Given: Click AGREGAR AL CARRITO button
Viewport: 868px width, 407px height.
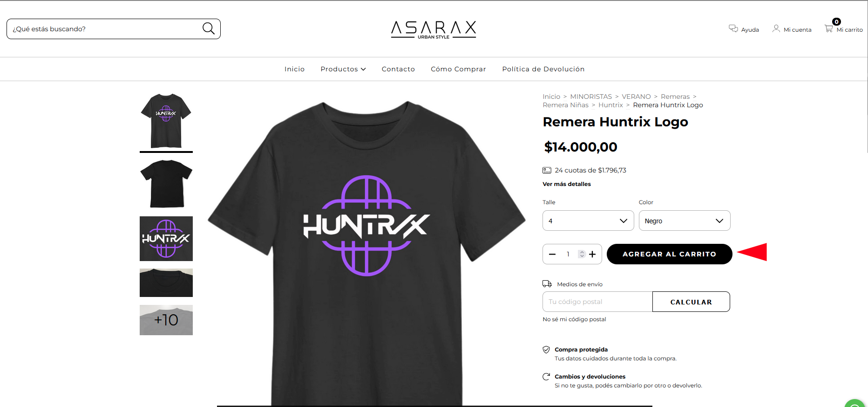Looking at the screenshot, I should tap(669, 254).
